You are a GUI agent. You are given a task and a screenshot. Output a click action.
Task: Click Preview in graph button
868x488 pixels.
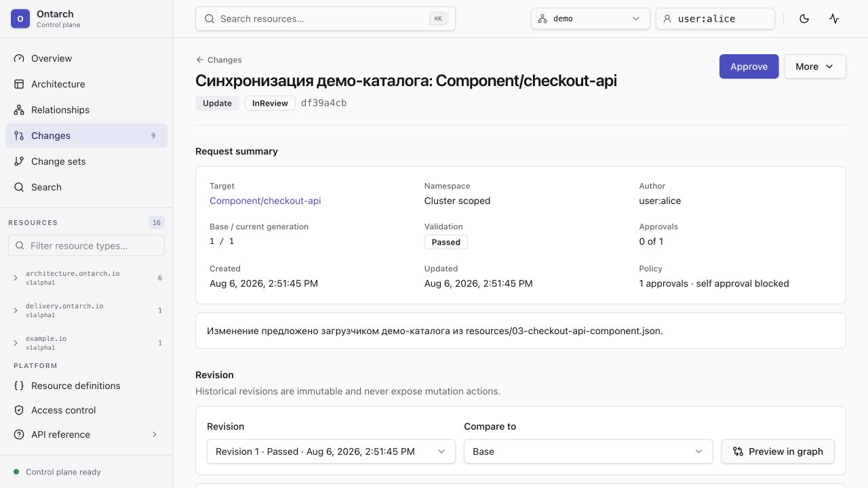click(778, 451)
